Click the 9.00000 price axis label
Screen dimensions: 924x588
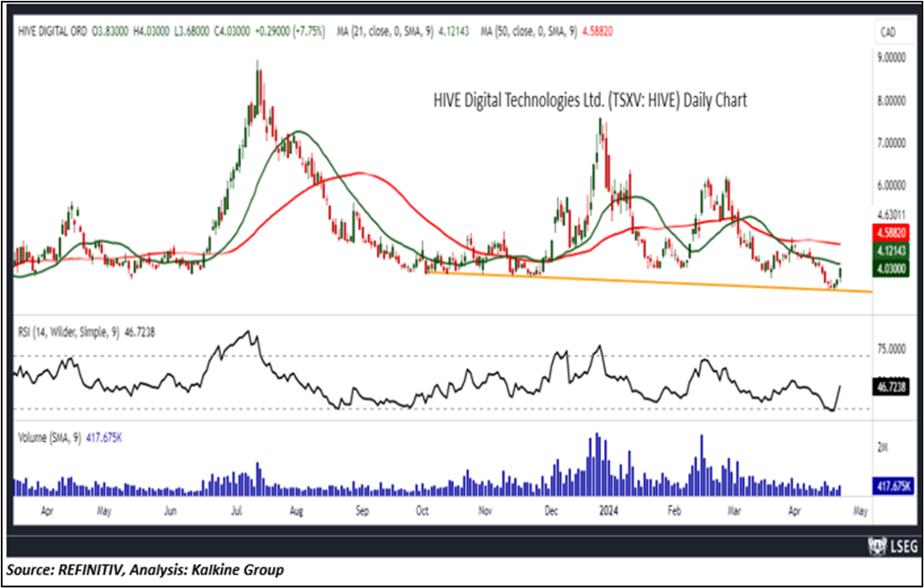pyautogui.click(x=891, y=57)
